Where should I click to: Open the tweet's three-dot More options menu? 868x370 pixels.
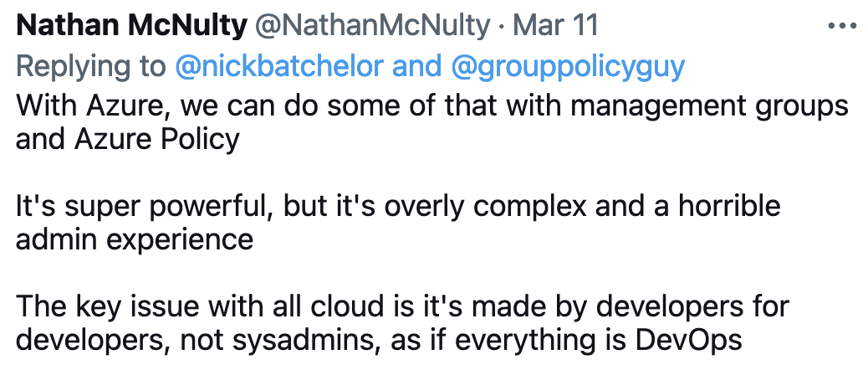click(x=841, y=26)
